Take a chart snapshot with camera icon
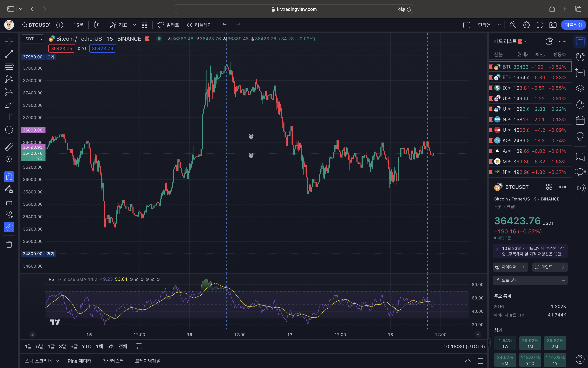The height and width of the screenshot is (368, 588). [553, 25]
